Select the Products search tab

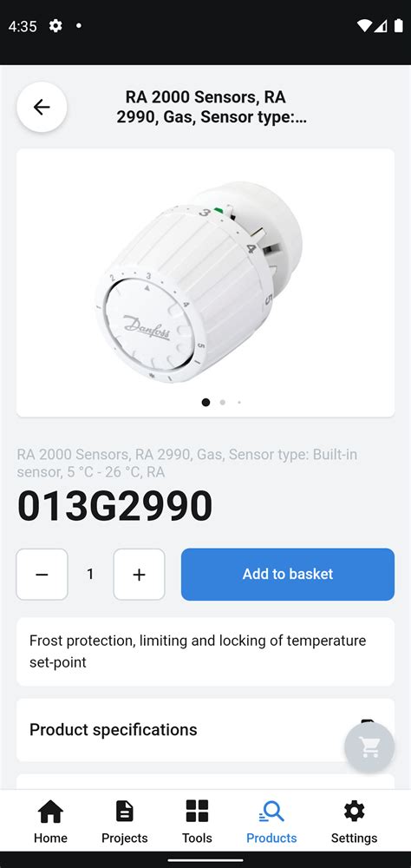(x=271, y=821)
